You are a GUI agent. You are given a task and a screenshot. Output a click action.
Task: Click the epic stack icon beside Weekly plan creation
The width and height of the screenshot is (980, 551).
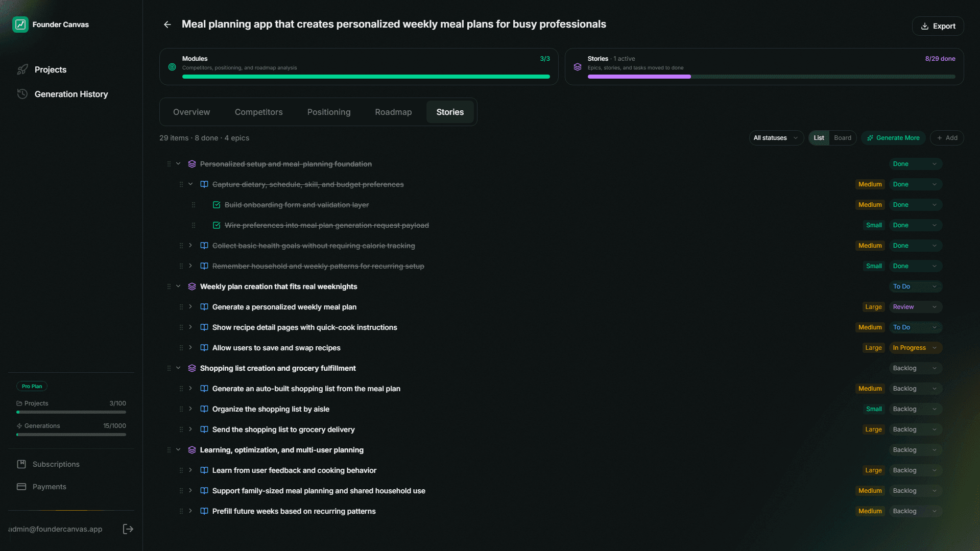click(192, 286)
